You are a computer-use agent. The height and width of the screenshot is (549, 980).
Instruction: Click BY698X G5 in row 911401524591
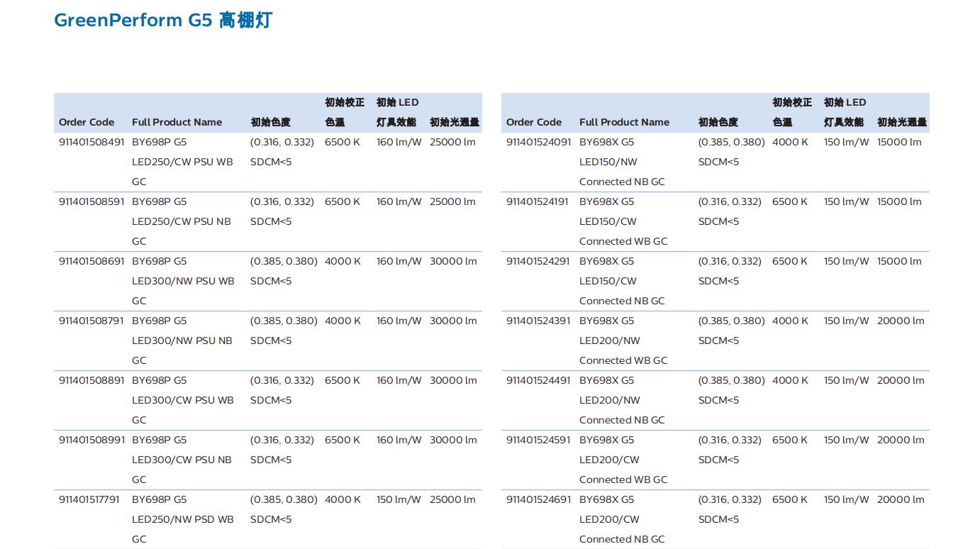point(606,440)
